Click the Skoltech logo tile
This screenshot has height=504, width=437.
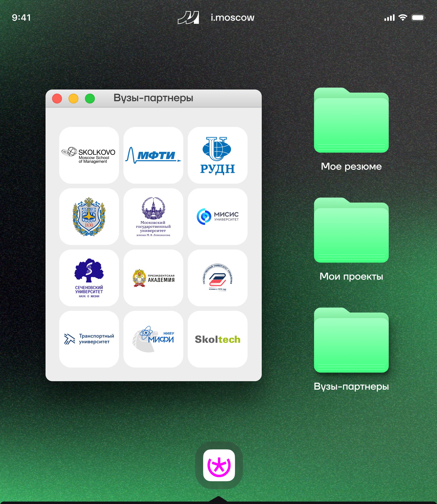(x=217, y=339)
